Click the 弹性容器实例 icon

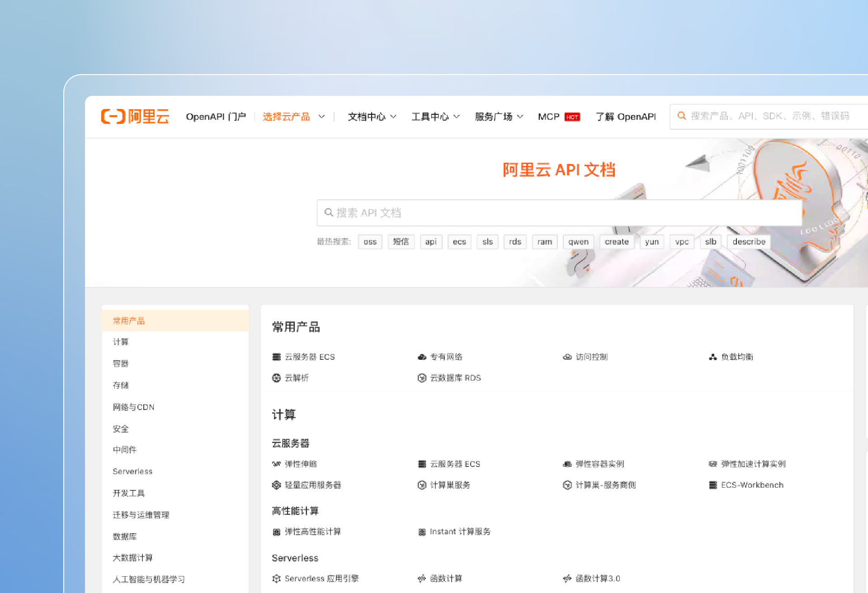point(567,464)
